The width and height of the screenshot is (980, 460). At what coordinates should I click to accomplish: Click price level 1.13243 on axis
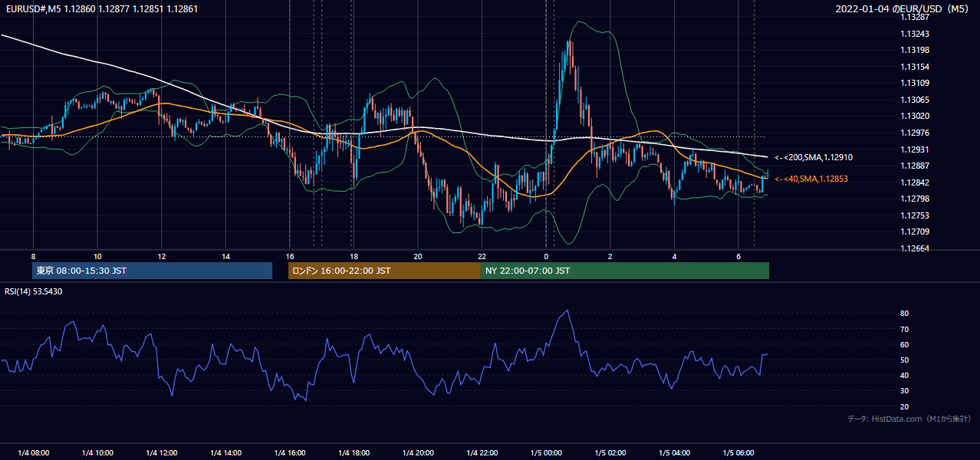point(915,34)
